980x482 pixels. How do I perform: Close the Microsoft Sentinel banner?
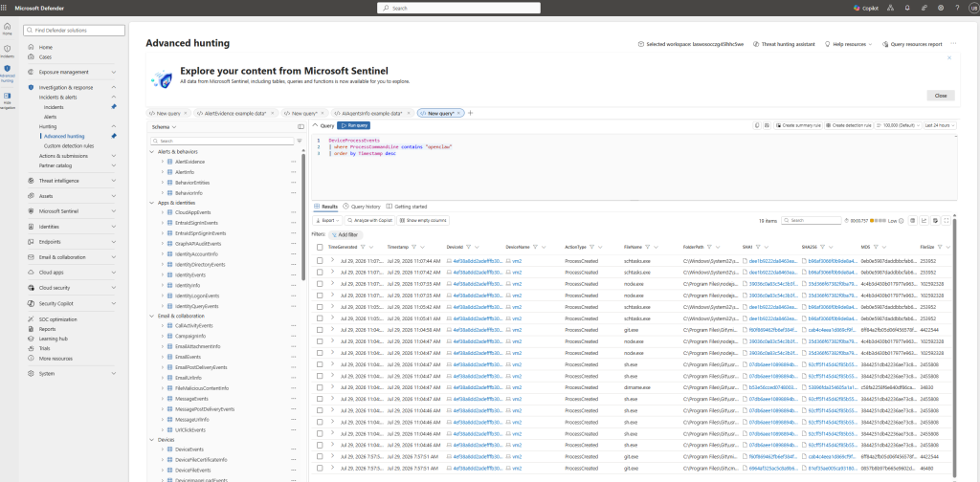click(941, 96)
